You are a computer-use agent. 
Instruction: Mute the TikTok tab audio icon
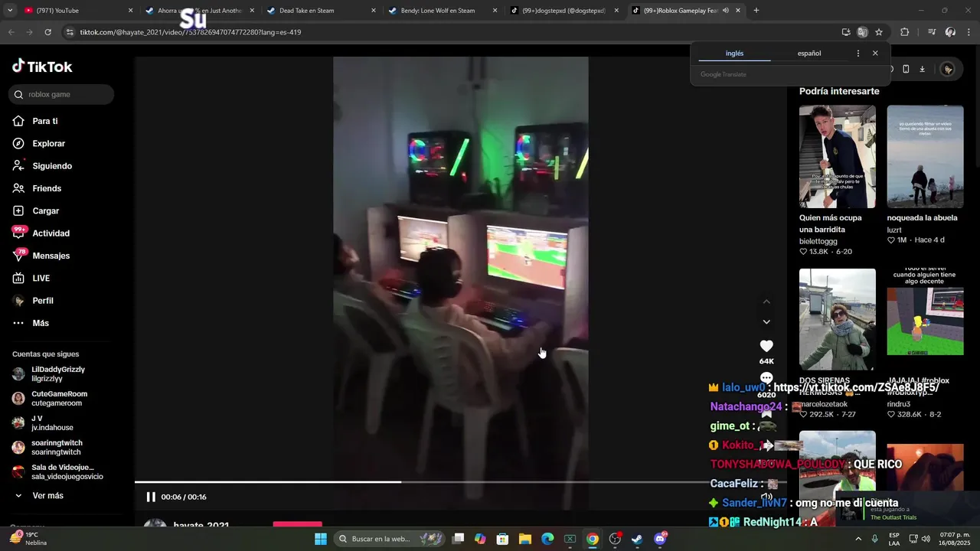pos(725,11)
